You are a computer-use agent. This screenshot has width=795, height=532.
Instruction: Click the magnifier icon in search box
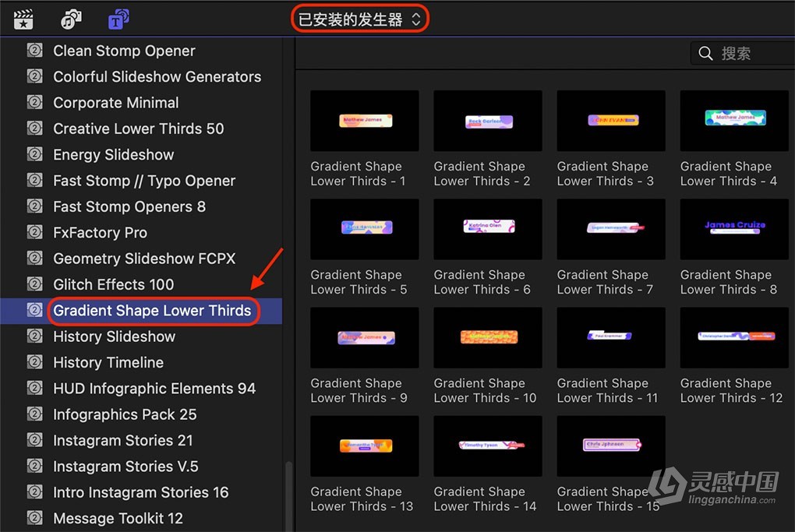[x=705, y=53]
